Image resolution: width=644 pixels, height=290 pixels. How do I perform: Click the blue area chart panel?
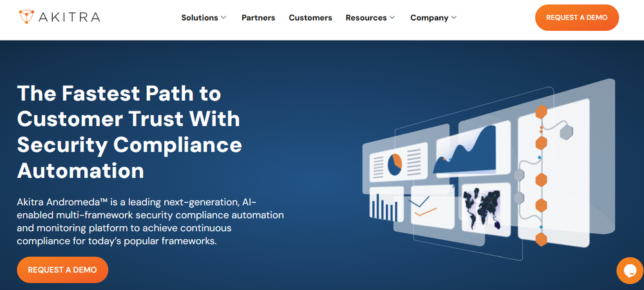pyautogui.click(x=472, y=150)
